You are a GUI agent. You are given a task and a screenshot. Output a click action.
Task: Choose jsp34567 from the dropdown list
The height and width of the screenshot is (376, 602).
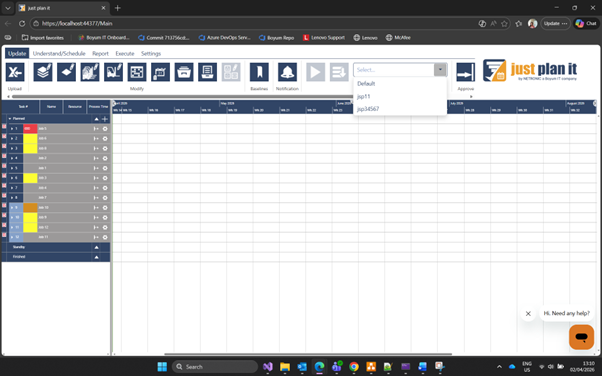[368, 109]
